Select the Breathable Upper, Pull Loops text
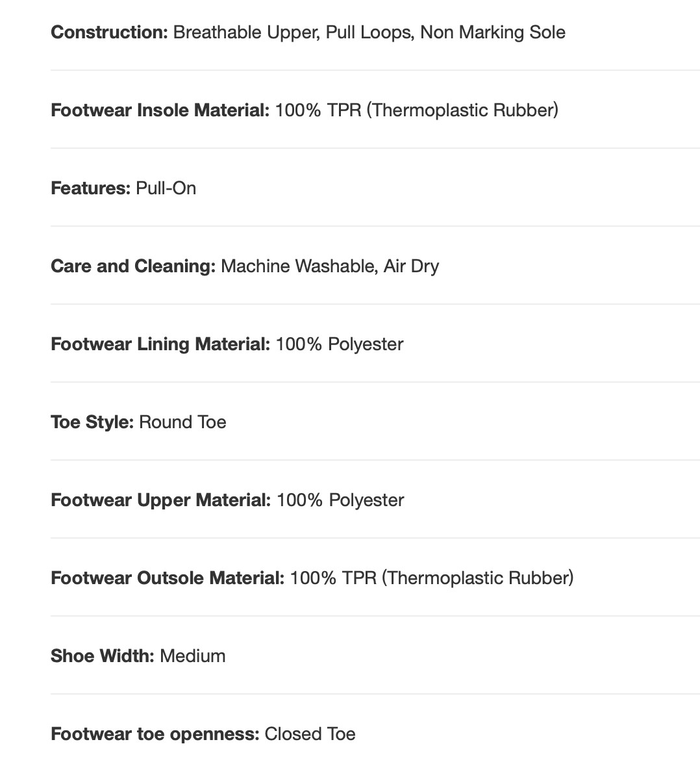700x768 pixels. pyautogui.click(x=293, y=33)
